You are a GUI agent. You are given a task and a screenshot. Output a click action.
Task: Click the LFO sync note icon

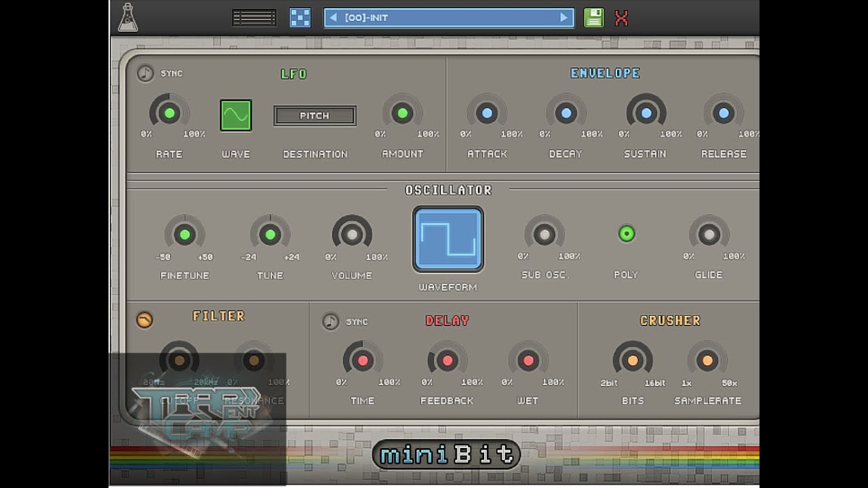click(144, 73)
